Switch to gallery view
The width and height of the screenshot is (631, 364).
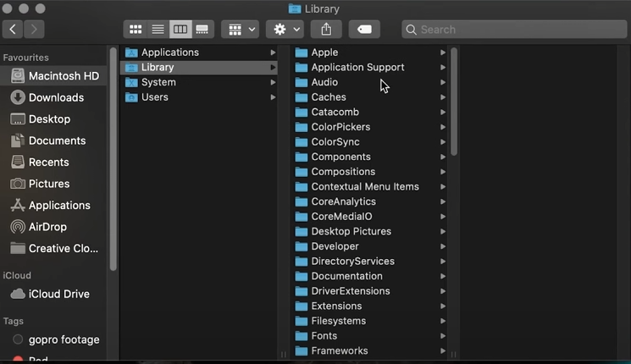(202, 30)
